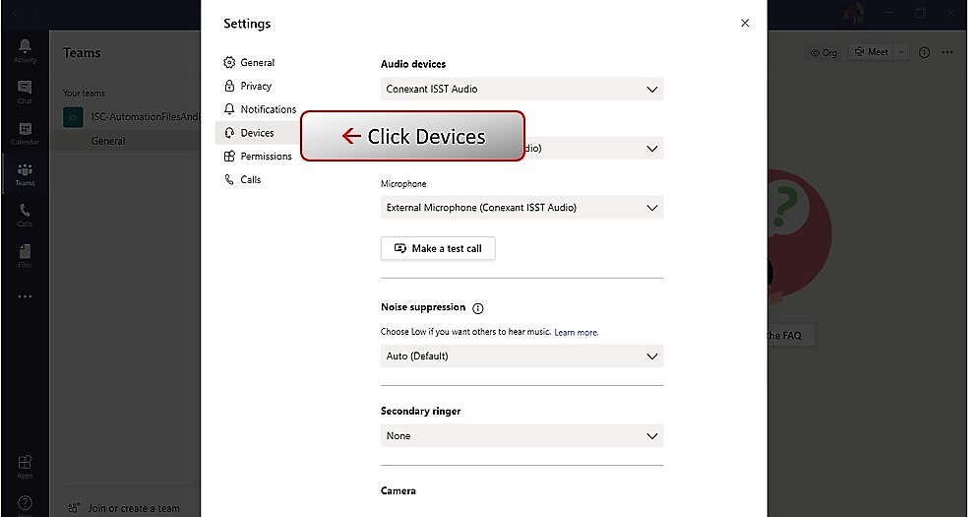Close the Settings dialog
The image size is (980, 517).
point(745,23)
